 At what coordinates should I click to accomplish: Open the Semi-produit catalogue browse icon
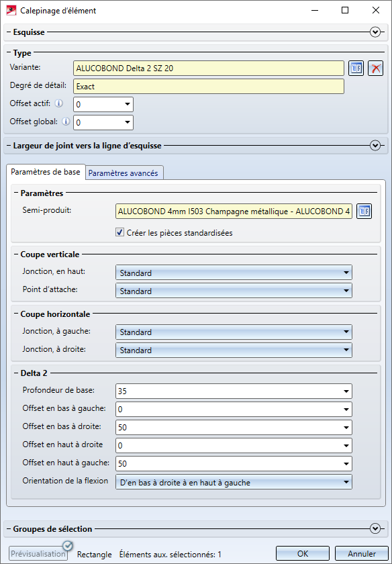364,211
